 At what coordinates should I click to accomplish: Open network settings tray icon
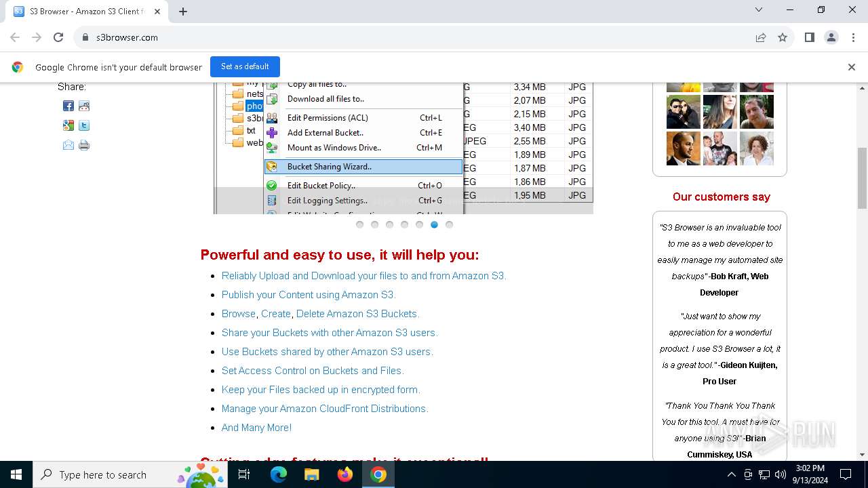(764, 474)
